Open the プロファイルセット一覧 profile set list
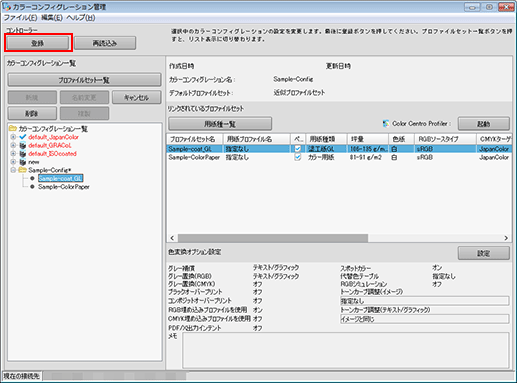 click(x=84, y=80)
